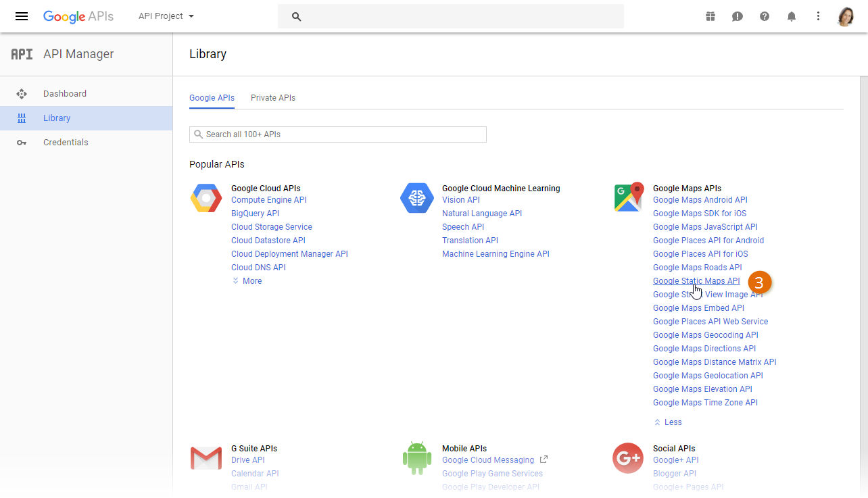
Task: Click the Google Maps icon
Action: [629, 197]
